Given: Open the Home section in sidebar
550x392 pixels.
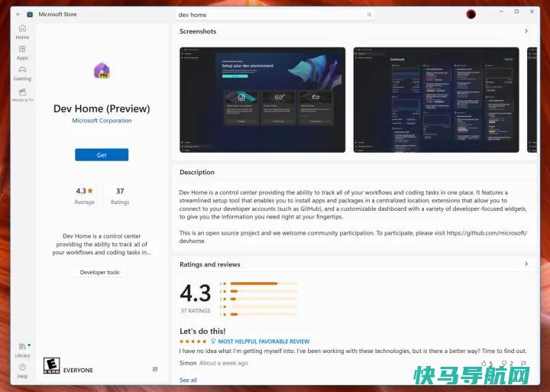Looking at the screenshot, I should pos(22,32).
